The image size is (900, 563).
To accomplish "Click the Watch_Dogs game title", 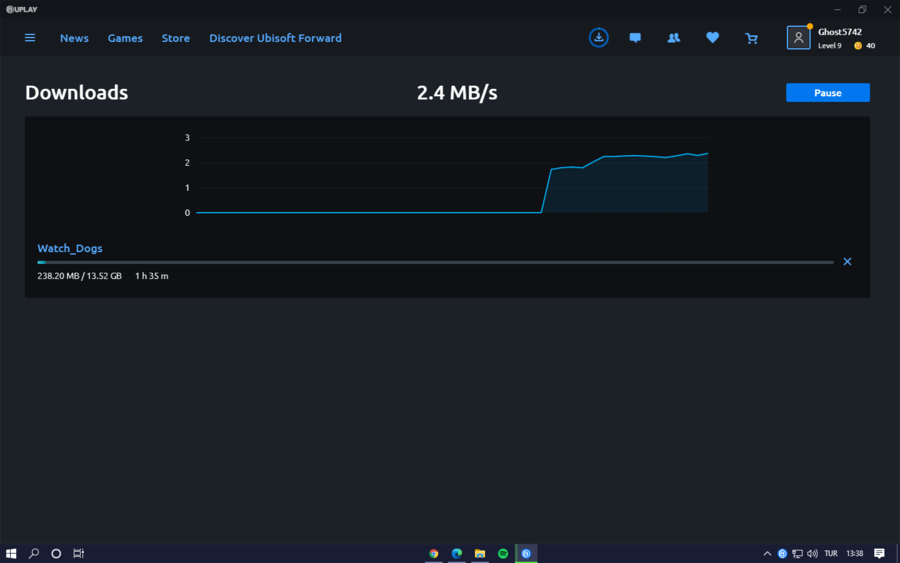I will 70,248.
